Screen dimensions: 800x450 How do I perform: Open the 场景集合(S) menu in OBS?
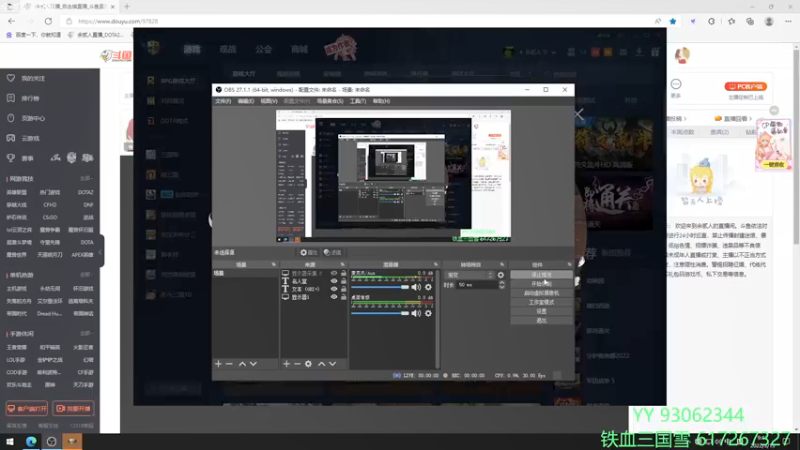pos(330,101)
